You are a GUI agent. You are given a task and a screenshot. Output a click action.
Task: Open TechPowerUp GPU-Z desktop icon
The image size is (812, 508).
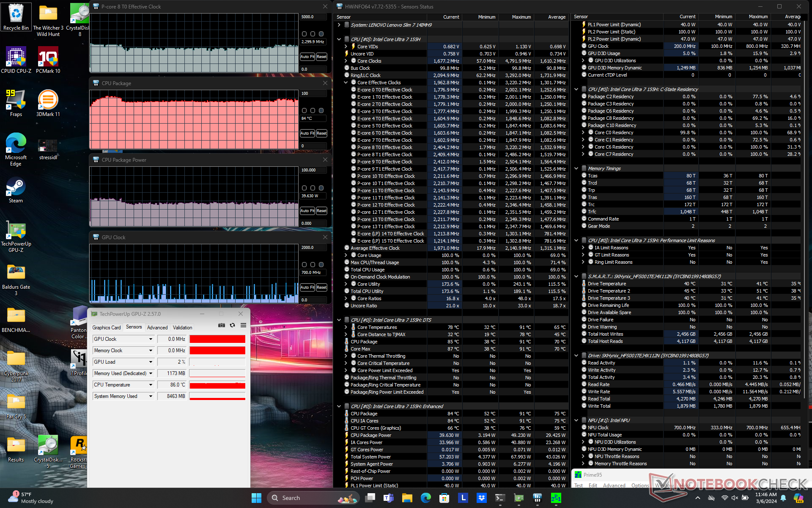click(x=16, y=236)
